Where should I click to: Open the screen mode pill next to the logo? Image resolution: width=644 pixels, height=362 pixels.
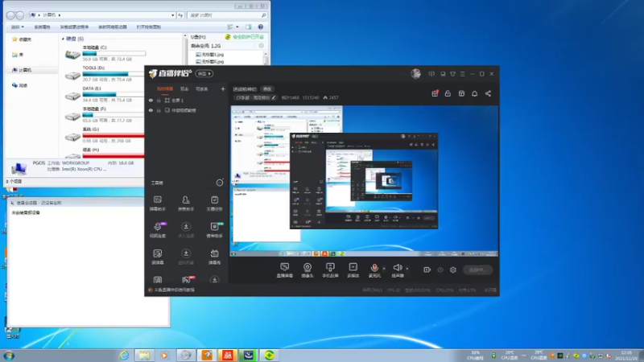click(x=204, y=73)
